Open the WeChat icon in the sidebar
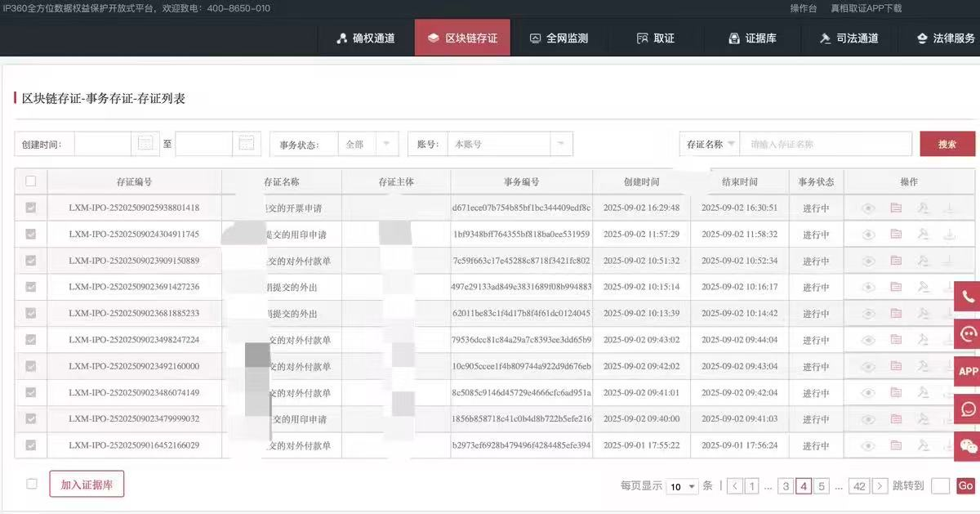The width and height of the screenshot is (980, 514). pyautogui.click(x=968, y=446)
